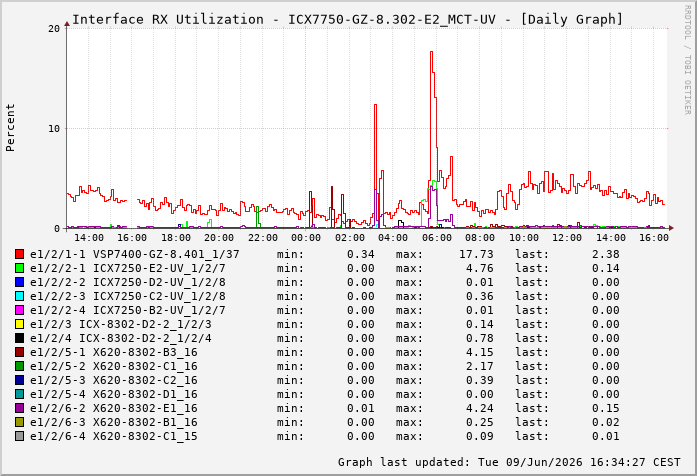Click the Graph last updated timestamp
Viewport: 697px width, 476px height.
point(509,462)
